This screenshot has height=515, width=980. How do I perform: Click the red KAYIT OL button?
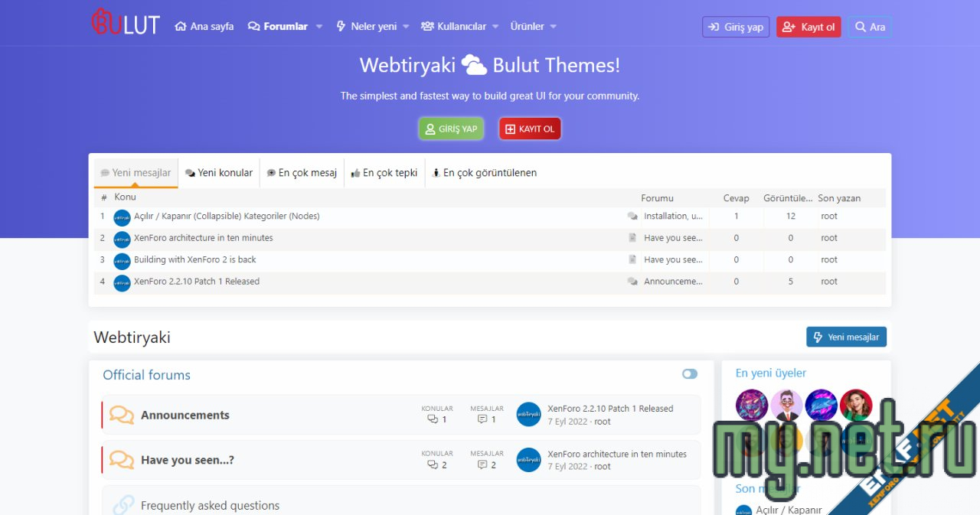530,128
